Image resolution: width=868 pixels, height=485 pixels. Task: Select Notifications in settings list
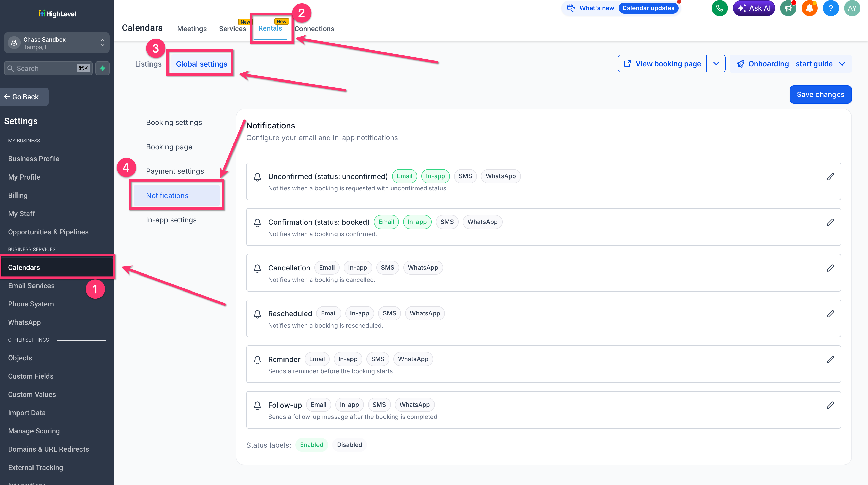pos(177,196)
